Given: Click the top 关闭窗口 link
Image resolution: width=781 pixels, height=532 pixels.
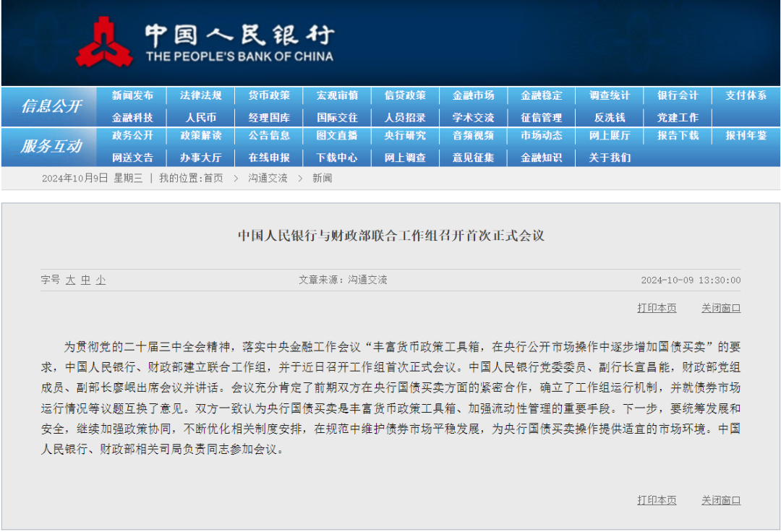Looking at the screenshot, I should point(721,308).
